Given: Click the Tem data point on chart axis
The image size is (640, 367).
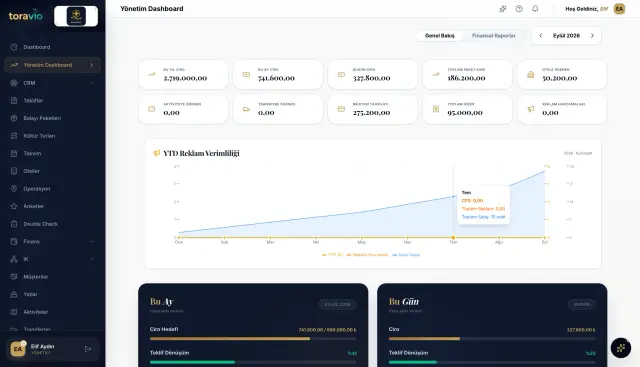Looking at the screenshot, I should point(453,237).
